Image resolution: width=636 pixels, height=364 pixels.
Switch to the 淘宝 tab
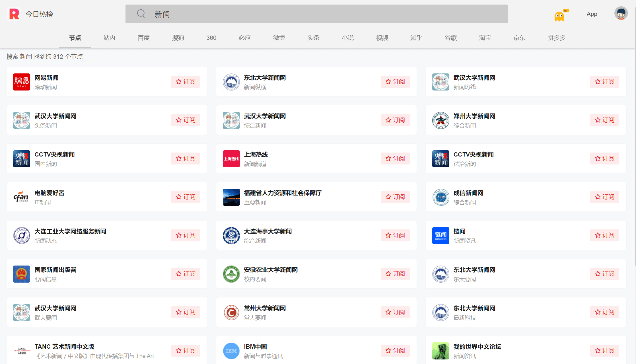tap(485, 38)
